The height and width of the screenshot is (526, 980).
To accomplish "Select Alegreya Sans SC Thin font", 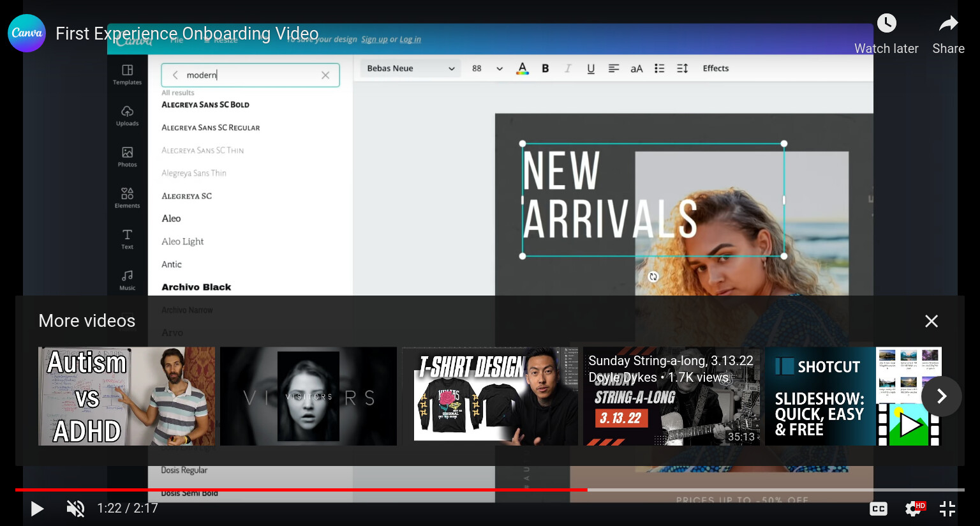I will pos(203,151).
